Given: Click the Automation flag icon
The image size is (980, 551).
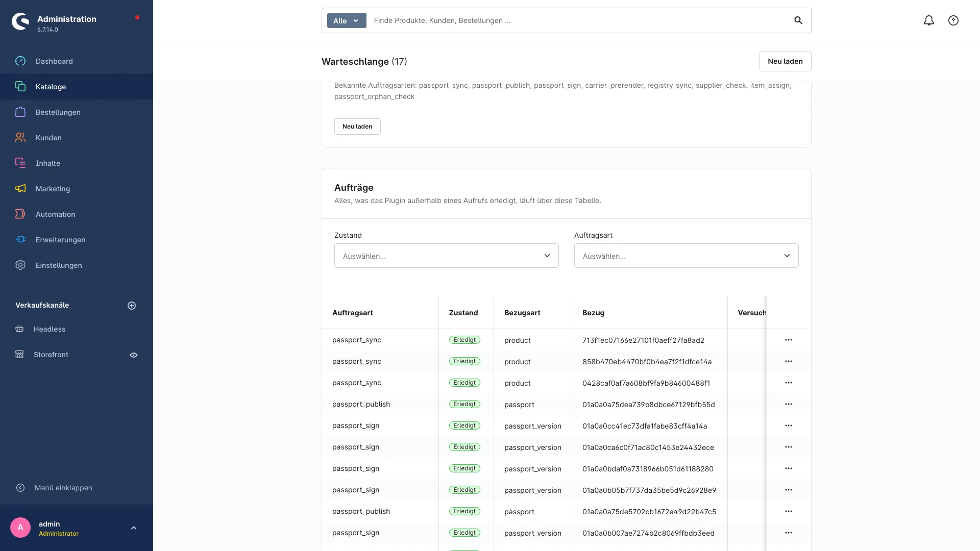Looking at the screenshot, I should [x=20, y=214].
